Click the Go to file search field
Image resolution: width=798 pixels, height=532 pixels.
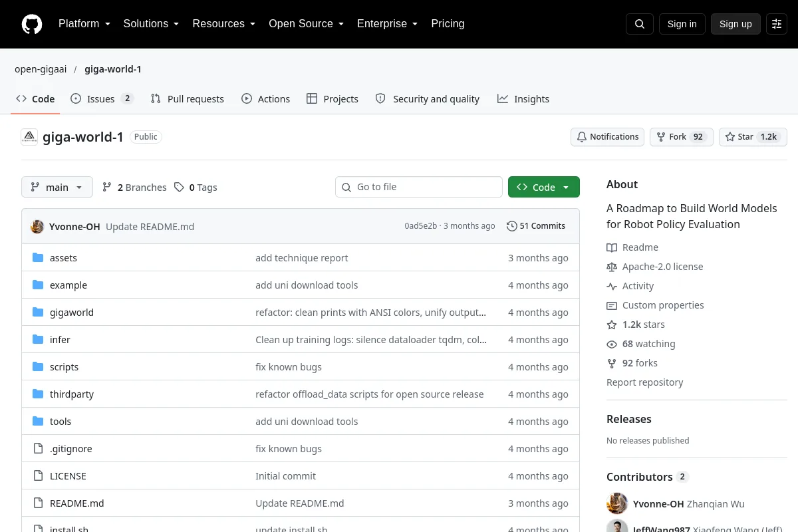(419, 187)
